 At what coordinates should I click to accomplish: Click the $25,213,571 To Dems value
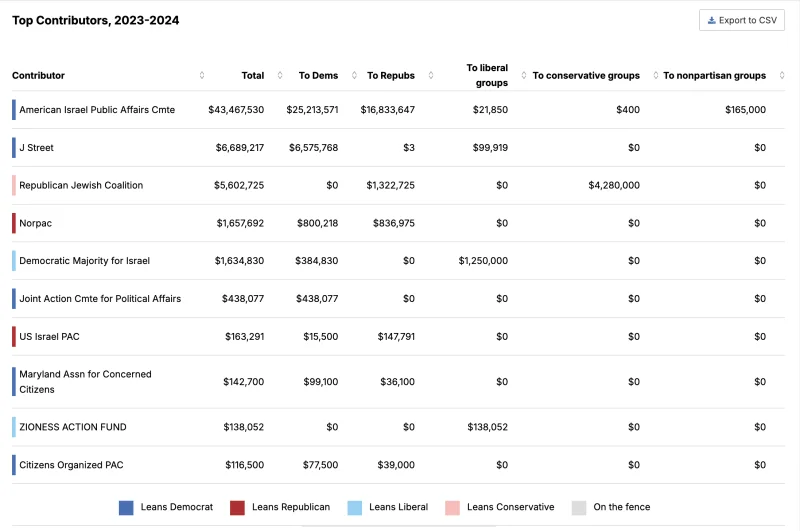[312, 110]
